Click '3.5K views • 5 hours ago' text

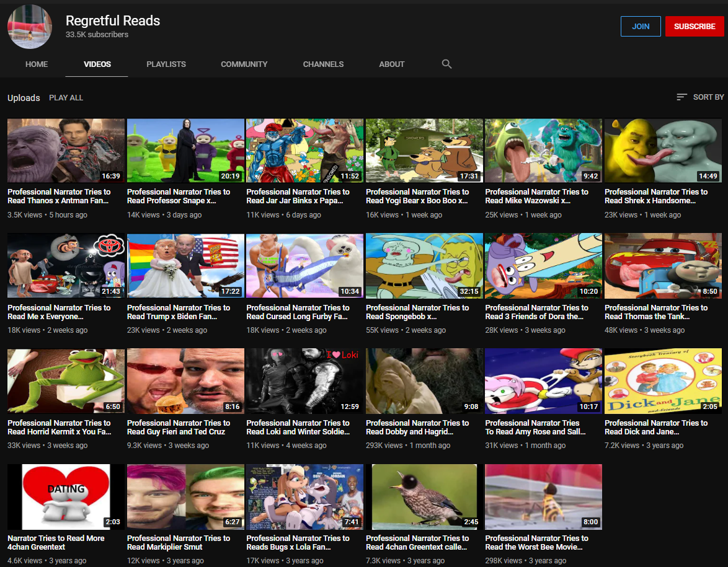(x=47, y=215)
